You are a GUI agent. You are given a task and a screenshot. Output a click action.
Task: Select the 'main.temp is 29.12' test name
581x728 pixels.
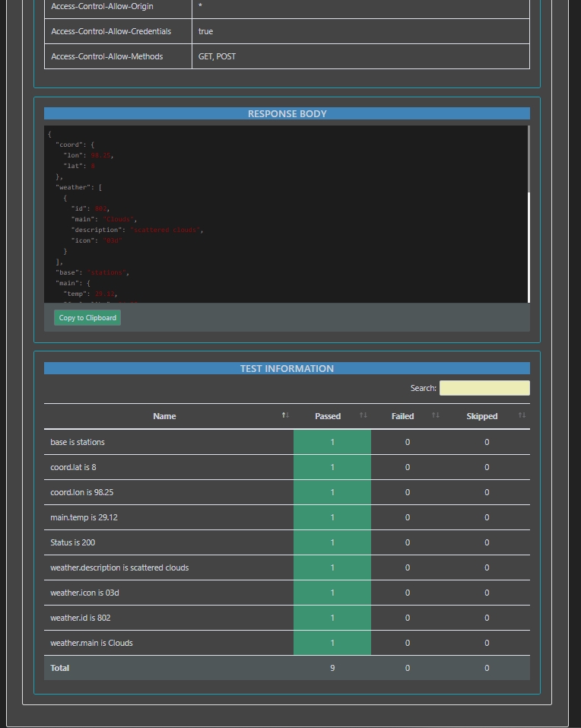pyautogui.click(x=84, y=517)
